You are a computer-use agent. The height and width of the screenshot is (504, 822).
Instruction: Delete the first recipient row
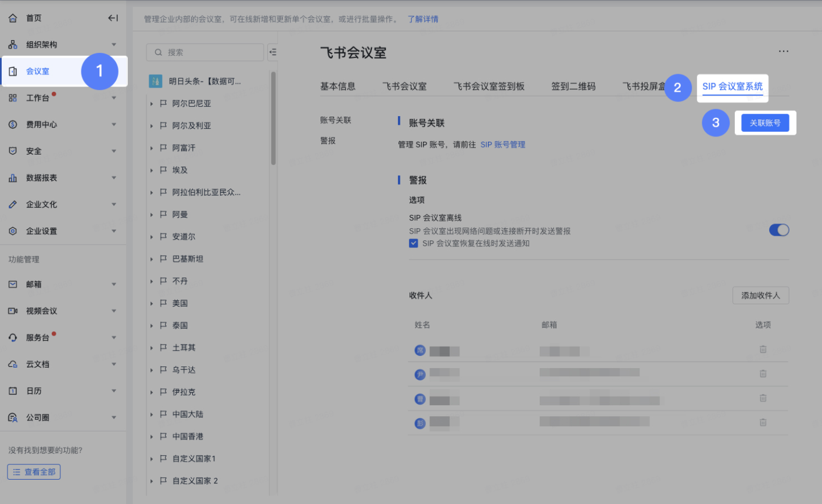(763, 350)
